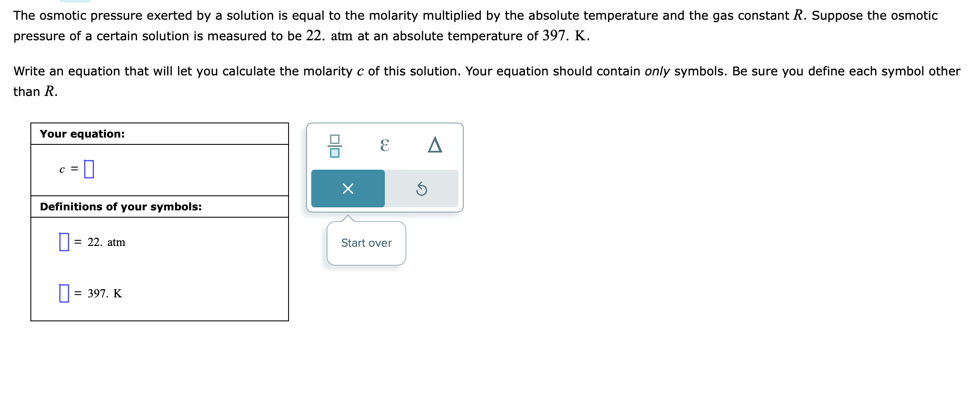Viewport: 980px width, 398px height.
Task: Add an epsilon character to the equation
Action: 385,146
